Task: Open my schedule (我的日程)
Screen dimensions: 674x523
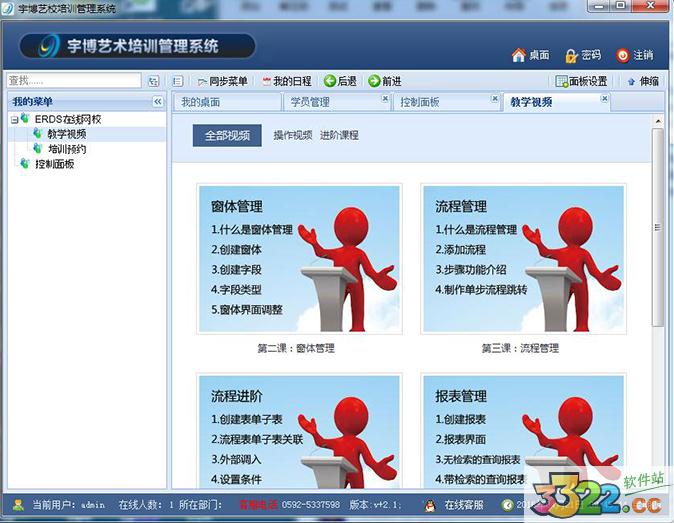Action: click(287, 81)
